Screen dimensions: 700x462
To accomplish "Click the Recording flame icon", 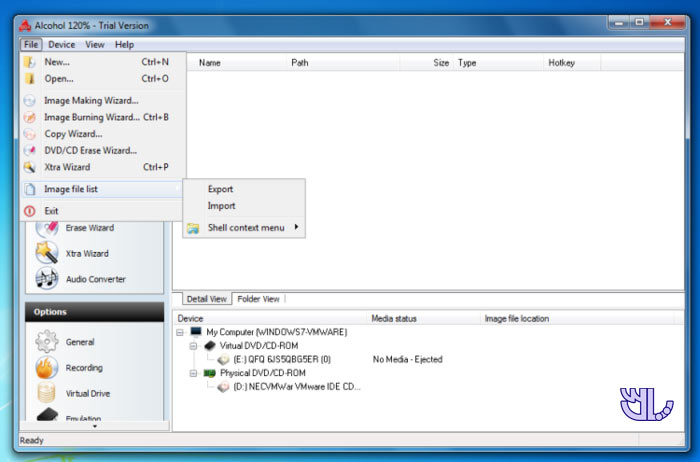I will tap(47, 367).
